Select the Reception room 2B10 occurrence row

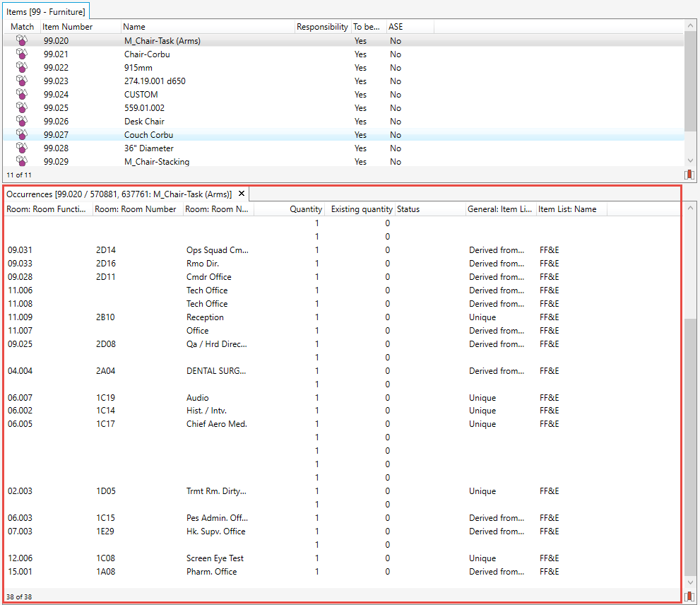[205, 317]
